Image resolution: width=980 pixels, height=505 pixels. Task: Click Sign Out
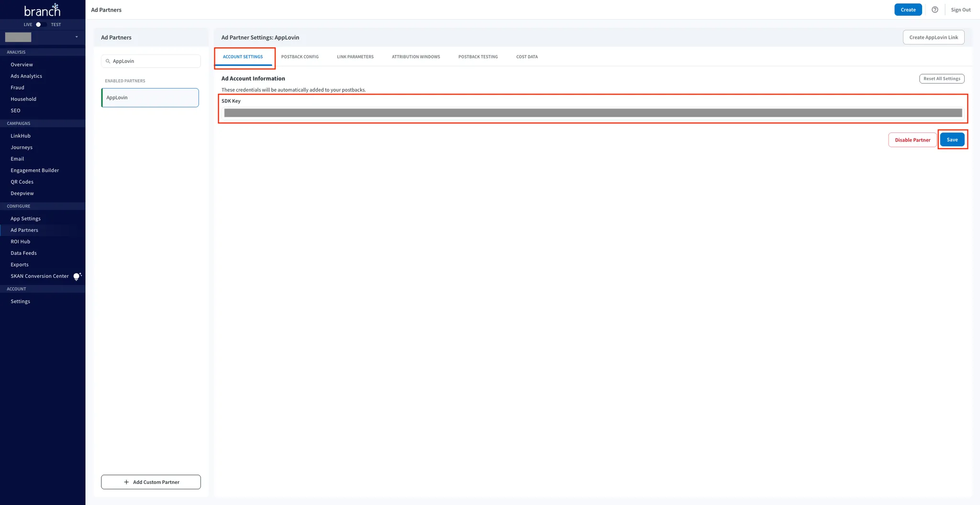(960, 10)
